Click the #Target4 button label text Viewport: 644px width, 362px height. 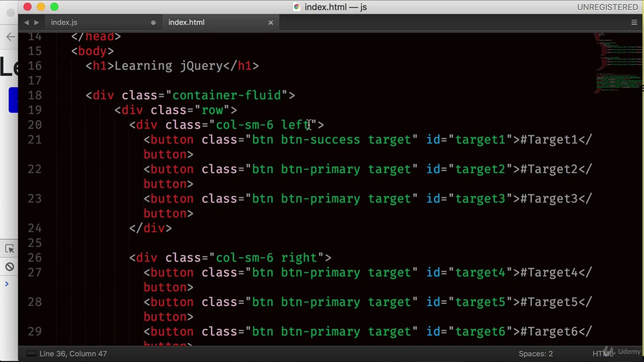549,273
